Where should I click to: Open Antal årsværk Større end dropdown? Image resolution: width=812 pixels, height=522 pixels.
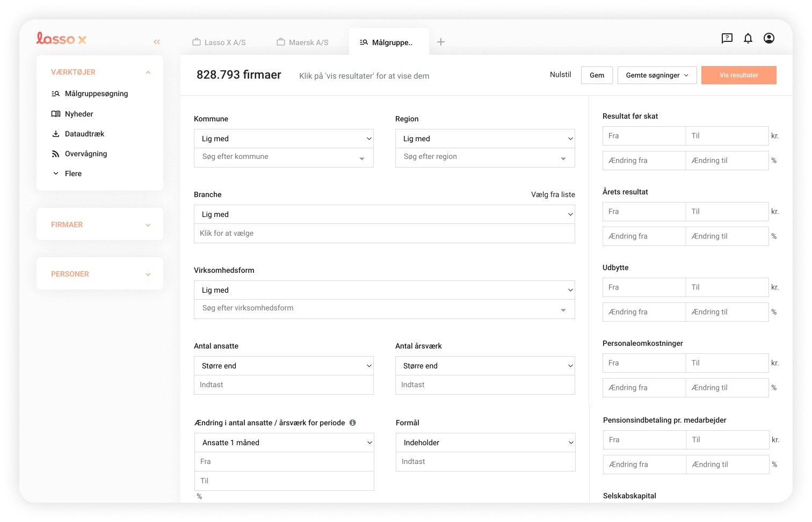click(x=485, y=366)
